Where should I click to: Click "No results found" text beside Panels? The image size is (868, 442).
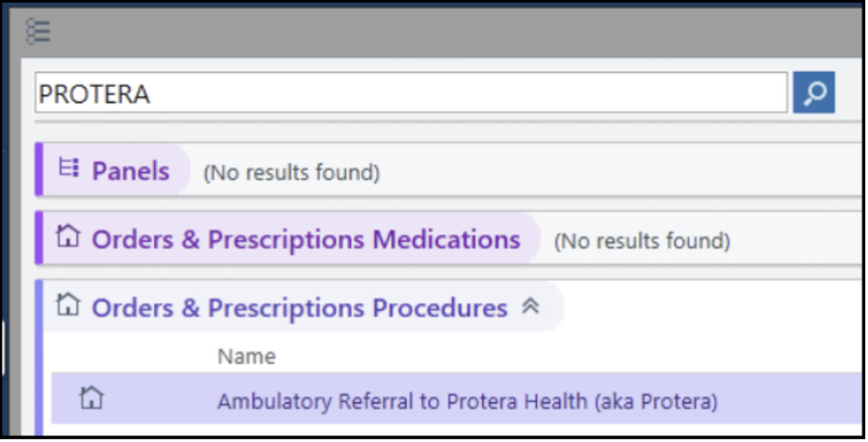[290, 172]
